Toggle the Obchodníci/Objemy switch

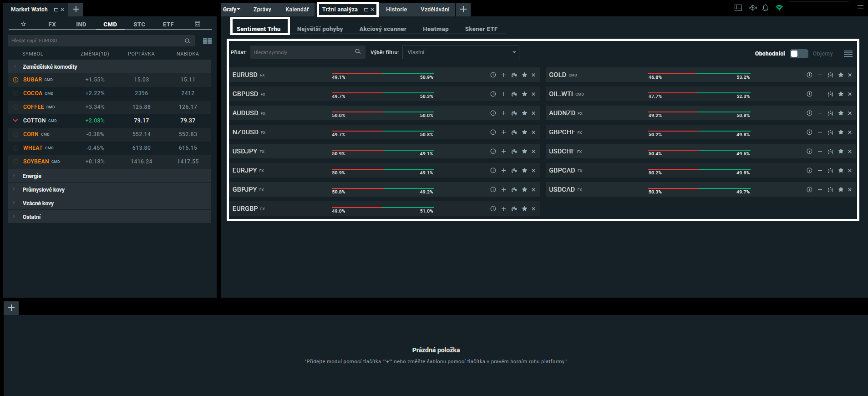(x=798, y=54)
